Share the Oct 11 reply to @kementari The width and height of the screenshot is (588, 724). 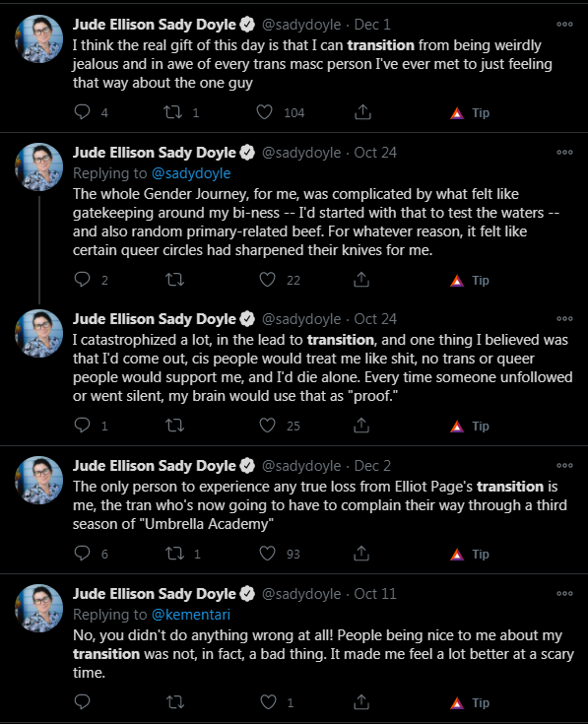click(x=361, y=701)
